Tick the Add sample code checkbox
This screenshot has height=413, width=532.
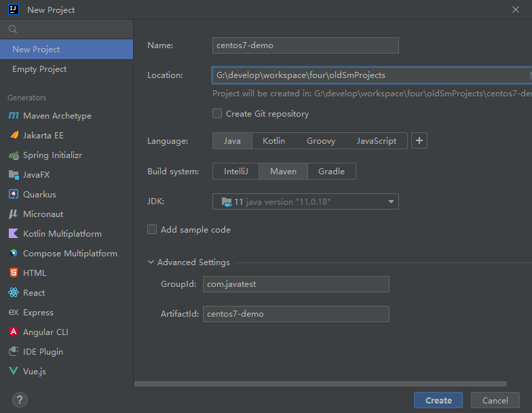(152, 229)
